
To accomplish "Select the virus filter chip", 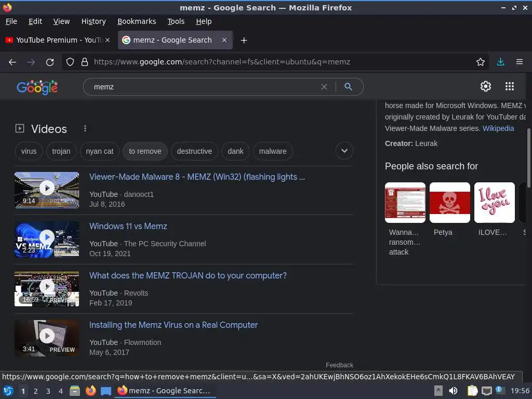I will (29, 151).
